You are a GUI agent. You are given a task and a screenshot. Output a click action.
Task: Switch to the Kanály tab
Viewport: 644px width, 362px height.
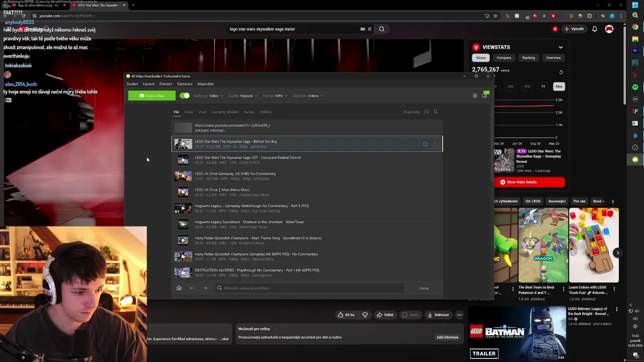(249, 112)
